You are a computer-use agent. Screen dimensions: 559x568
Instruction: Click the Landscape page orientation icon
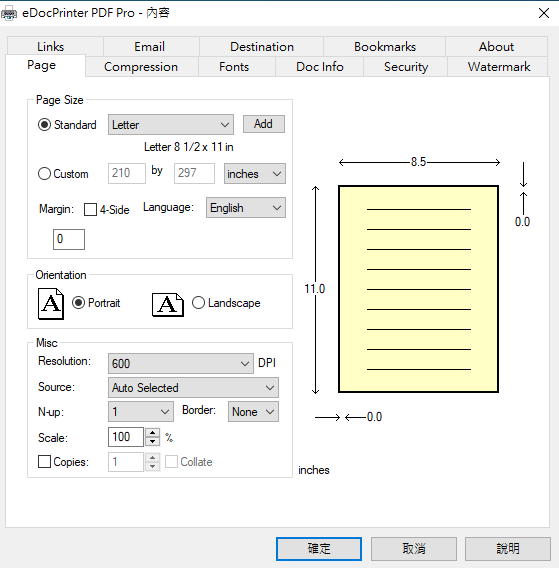pyautogui.click(x=168, y=305)
